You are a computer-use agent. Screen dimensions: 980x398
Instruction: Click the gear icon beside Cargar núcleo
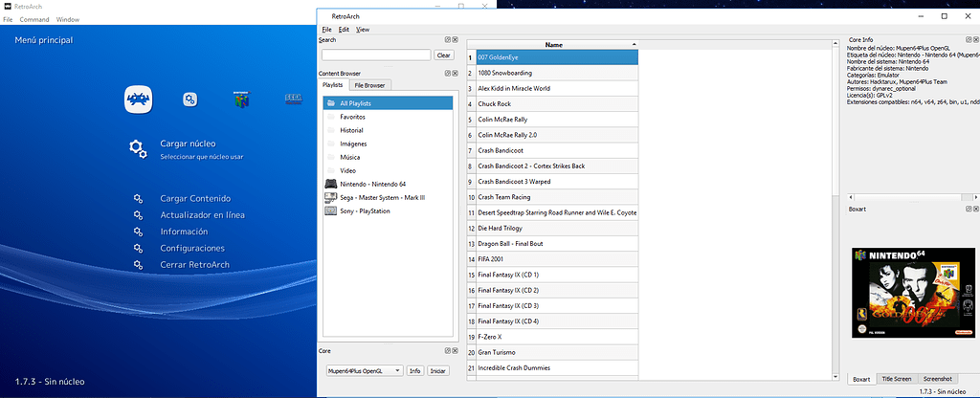pyautogui.click(x=138, y=148)
